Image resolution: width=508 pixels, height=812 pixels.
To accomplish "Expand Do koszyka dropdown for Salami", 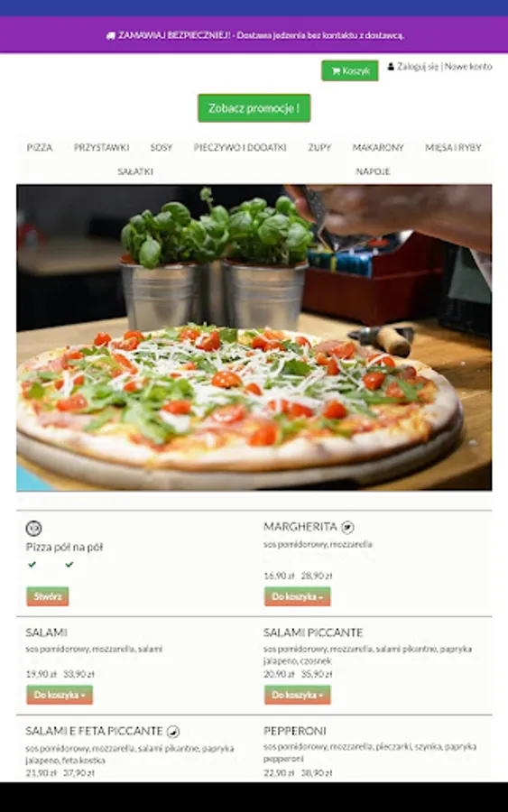I will (x=60, y=695).
